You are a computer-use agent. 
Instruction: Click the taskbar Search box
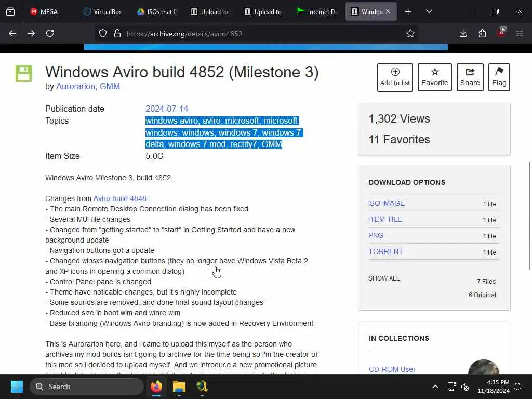tap(87, 387)
